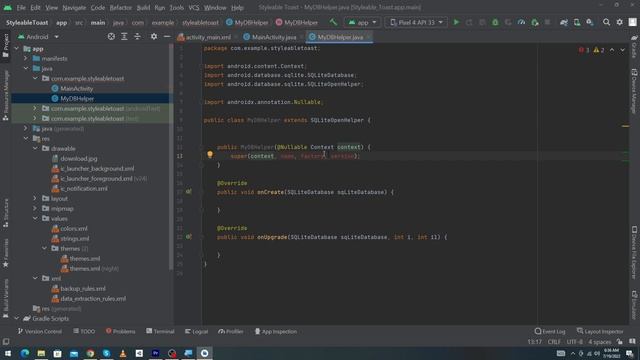The width and height of the screenshot is (640, 360).
Task: Click the Project panel vertical scrollbar
Action: pos(171,156)
